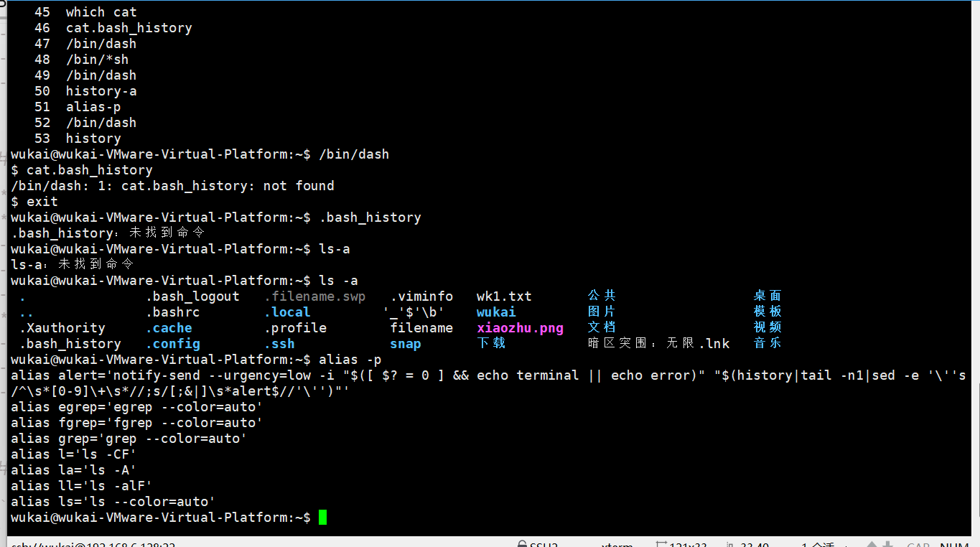Click the alias ls='ls --color=auto' line

pos(113,502)
